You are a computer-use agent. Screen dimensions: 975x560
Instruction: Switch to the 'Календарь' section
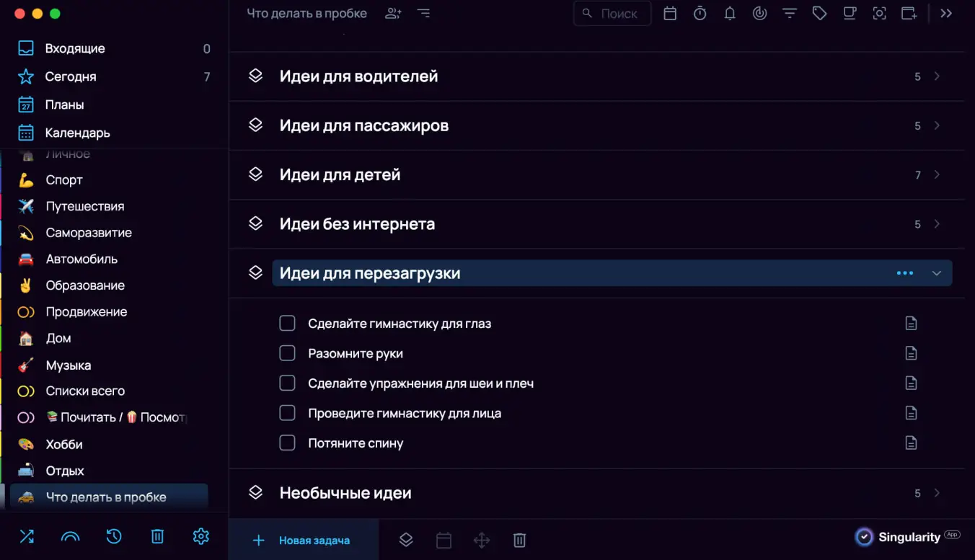tap(78, 133)
